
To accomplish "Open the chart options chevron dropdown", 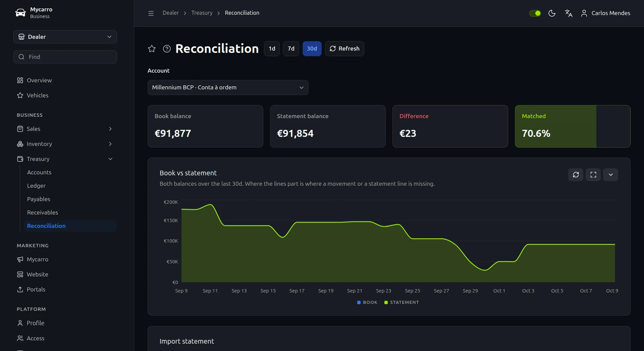I will pos(610,175).
